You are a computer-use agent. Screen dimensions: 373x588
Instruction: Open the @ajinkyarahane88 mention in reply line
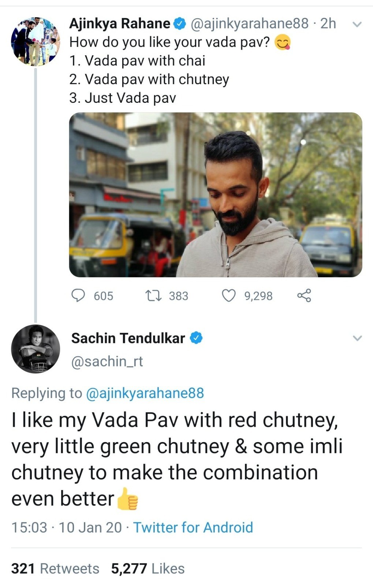click(x=145, y=393)
